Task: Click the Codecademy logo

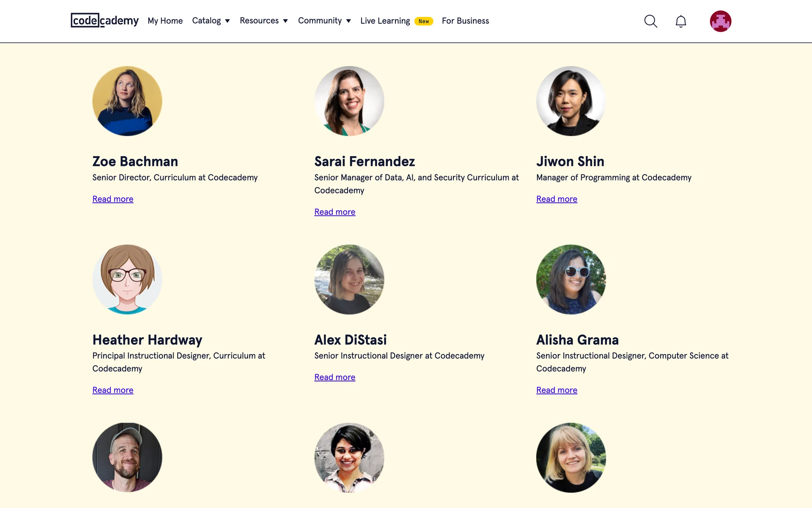Action: (x=104, y=20)
